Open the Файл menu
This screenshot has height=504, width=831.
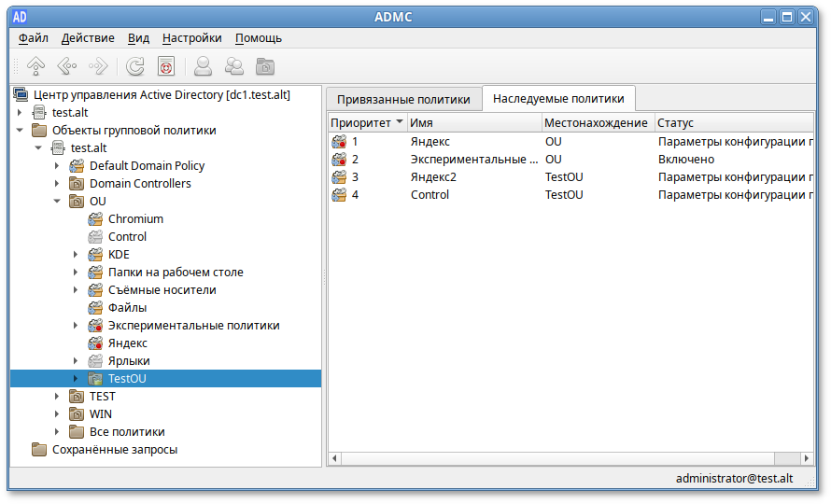(34, 38)
